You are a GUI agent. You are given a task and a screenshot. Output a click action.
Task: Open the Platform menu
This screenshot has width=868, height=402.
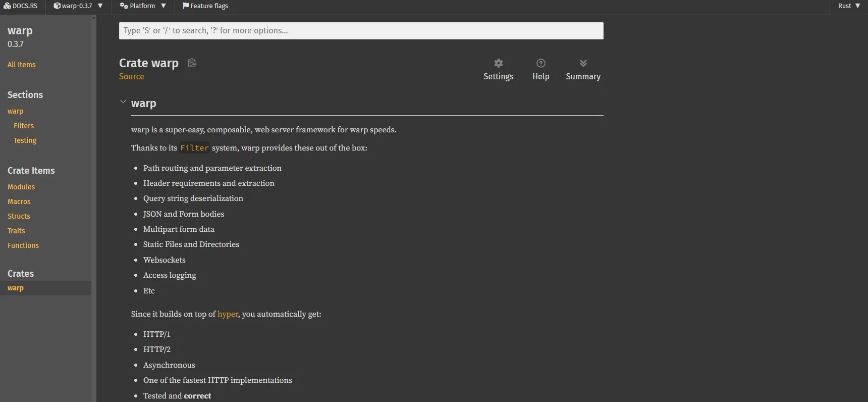click(x=143, y=6)
